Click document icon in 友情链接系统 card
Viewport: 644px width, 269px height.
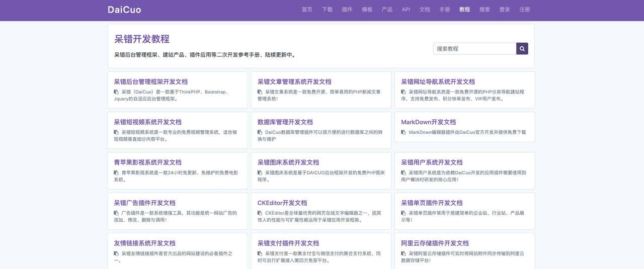coord(116,253)
